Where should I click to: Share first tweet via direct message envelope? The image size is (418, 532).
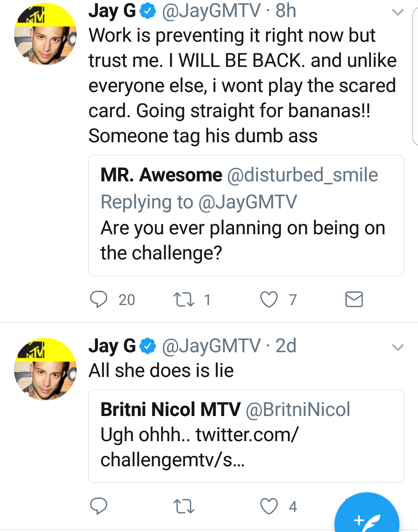coord(354,300)
